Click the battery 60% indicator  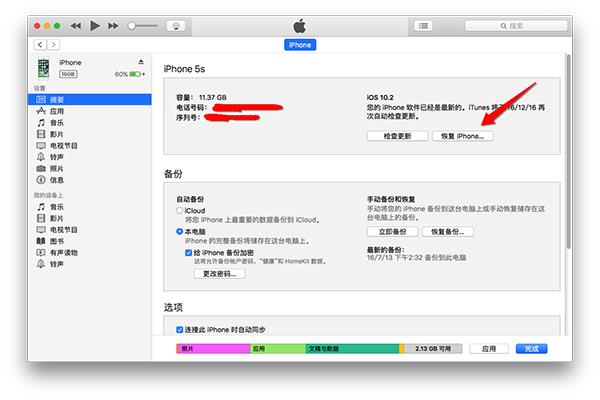(x=130, y=74)
